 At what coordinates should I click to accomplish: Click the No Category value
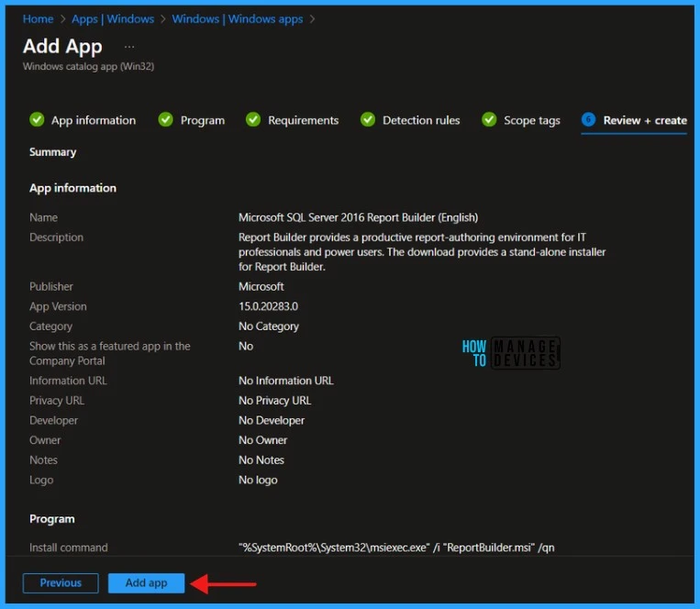click(268, 327)
